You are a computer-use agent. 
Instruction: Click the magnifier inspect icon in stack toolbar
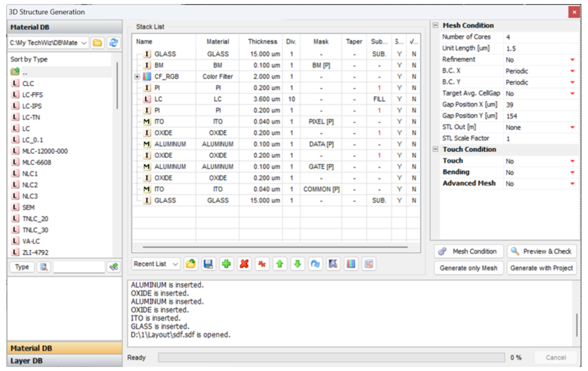point(333,264)
